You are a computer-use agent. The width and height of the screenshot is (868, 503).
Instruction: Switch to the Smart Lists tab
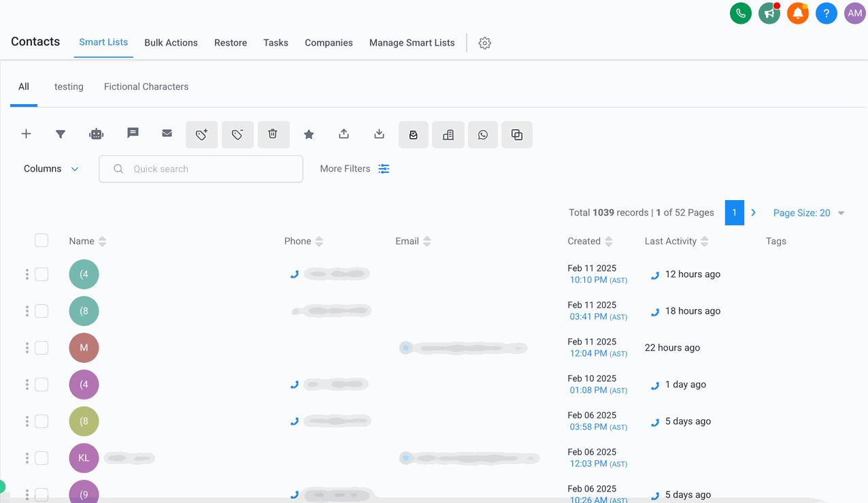(103, 42)
